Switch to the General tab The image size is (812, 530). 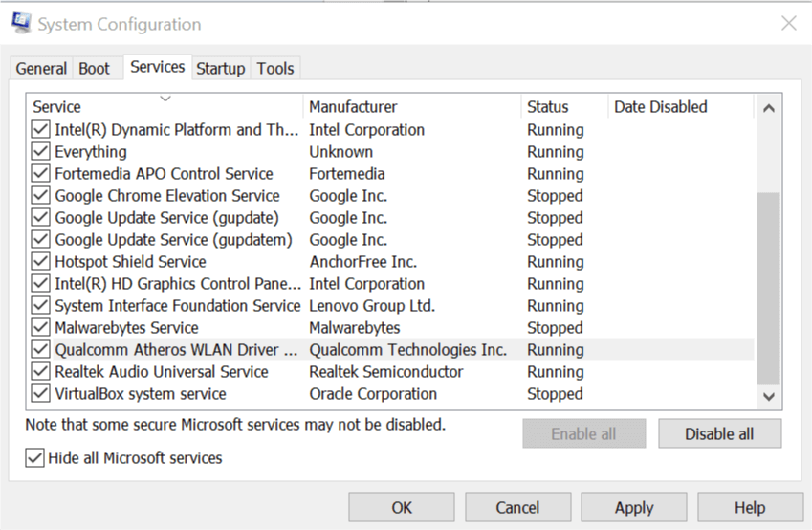[x=41, y=69]
